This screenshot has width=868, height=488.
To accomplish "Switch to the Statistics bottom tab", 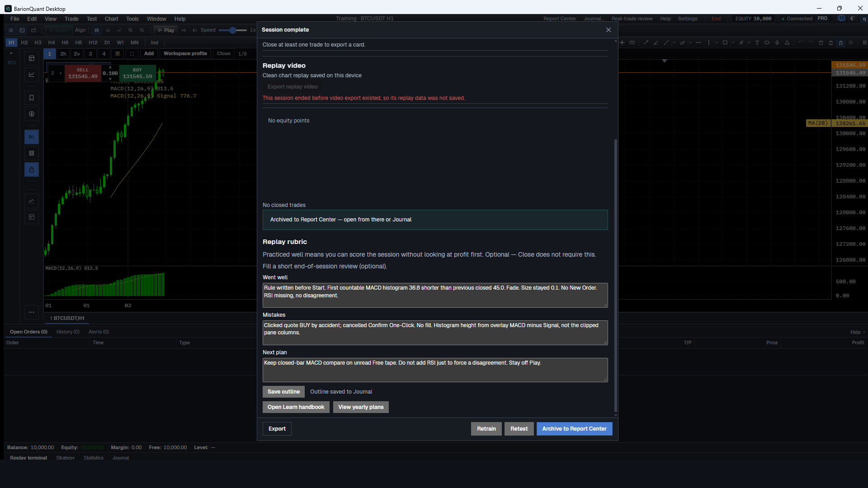I will pos(94,458).
